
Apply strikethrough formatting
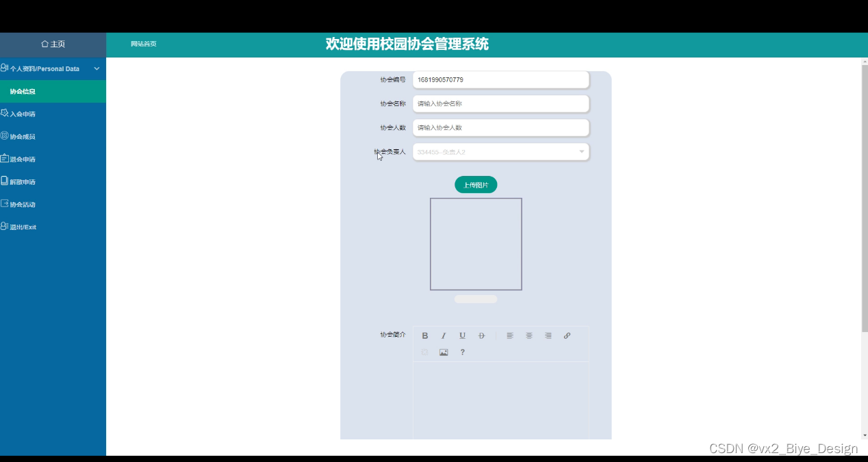pyautogui.click(x=481, y=335)
